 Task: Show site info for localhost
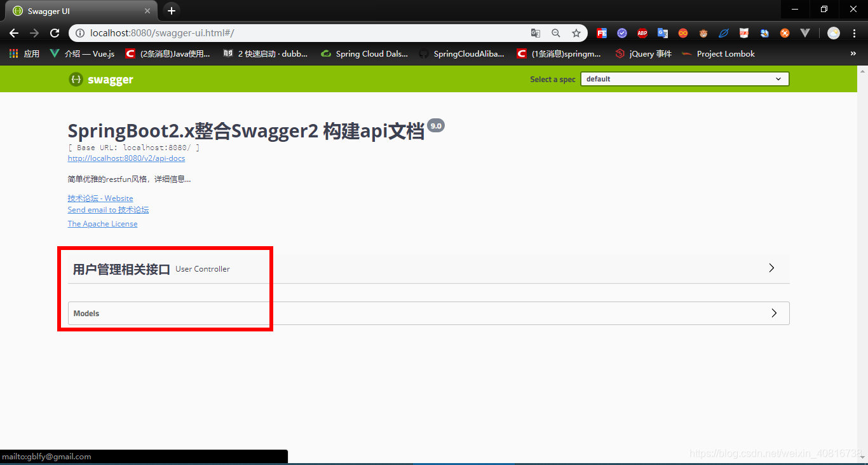click(79, 33)
